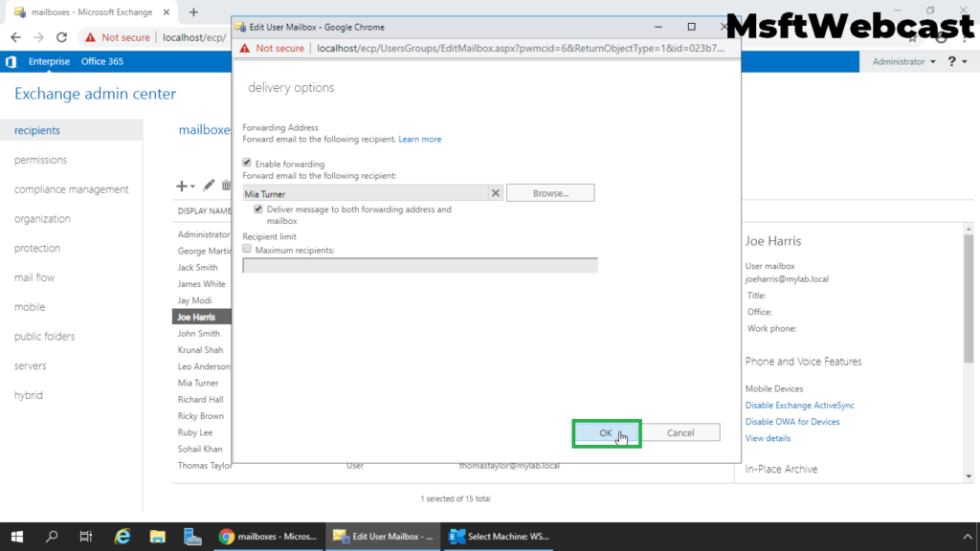Click the edit pencil icon in the mailbox toolbar
Screen dimensions: 980x551
208,185
